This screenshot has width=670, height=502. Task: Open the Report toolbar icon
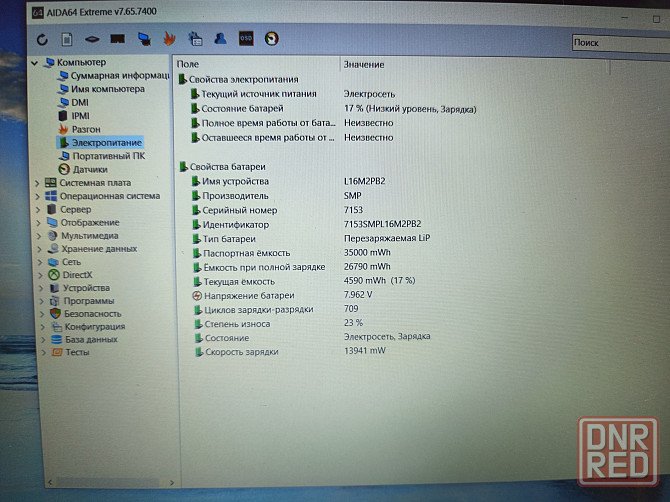coord(67,39)
